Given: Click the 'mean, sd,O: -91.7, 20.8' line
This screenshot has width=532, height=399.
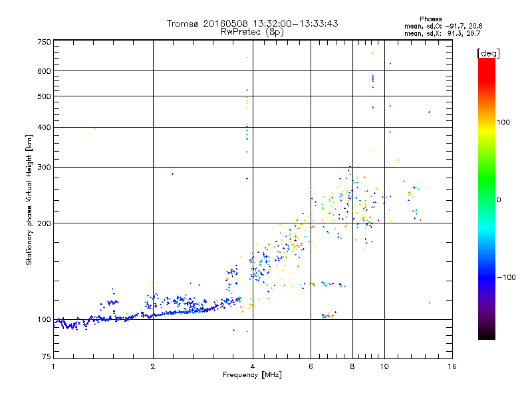Looking at the screenshot, I should pyautogui.click(x=443, y=26).
